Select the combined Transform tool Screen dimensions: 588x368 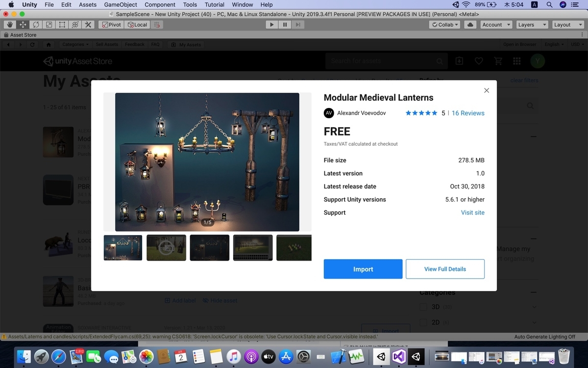pos(75,25)
